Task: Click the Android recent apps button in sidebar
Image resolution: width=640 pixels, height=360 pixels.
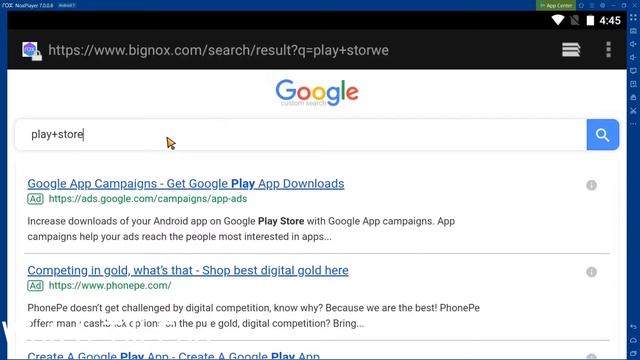Action: click(x=633, y=353)
